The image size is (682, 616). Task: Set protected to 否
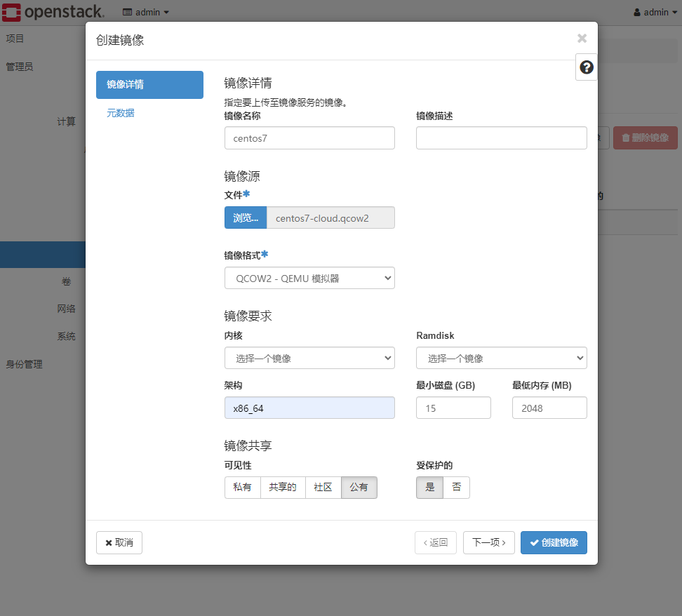456,487
